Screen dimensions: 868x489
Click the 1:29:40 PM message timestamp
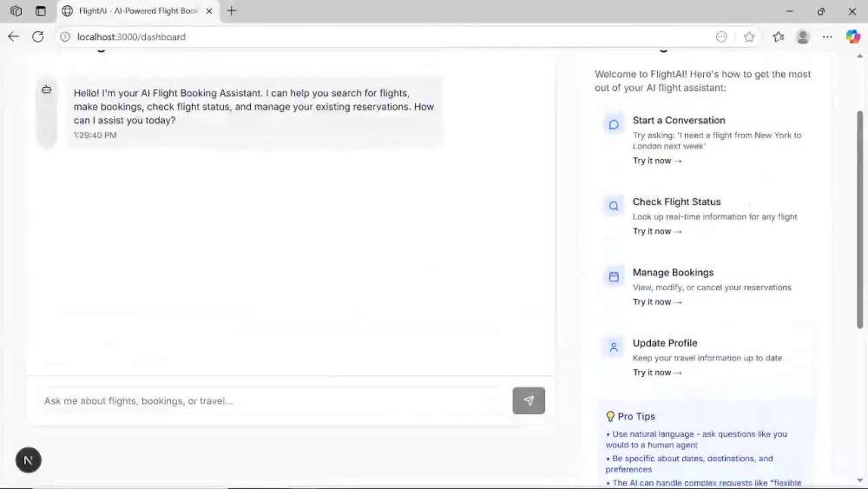point(95,135)
